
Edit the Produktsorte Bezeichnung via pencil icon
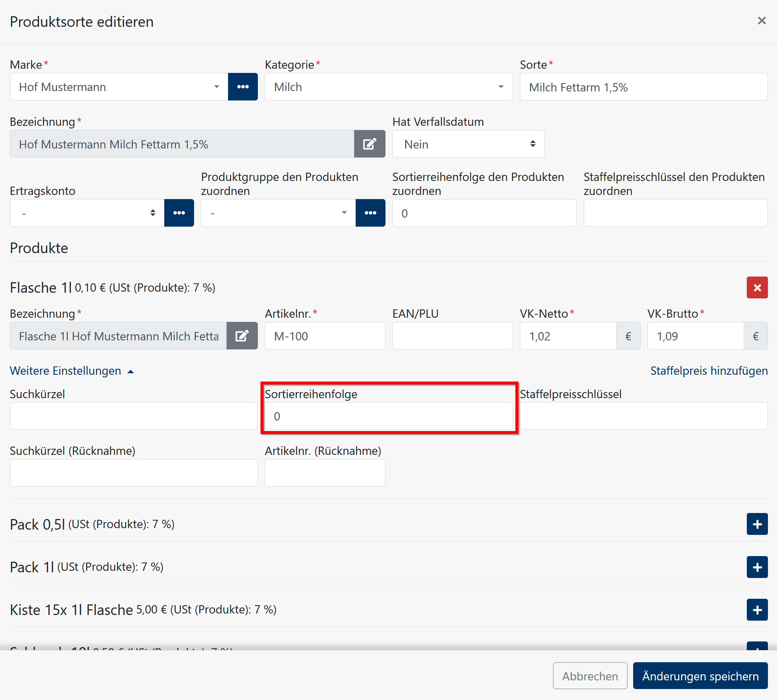pos(370,144)
